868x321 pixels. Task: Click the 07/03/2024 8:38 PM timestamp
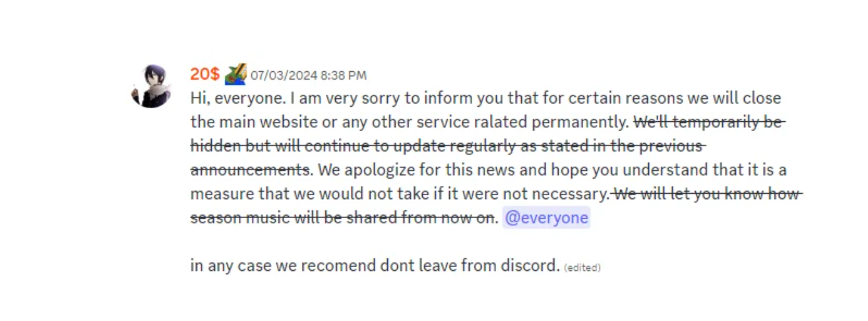click(x=308, y=75)
